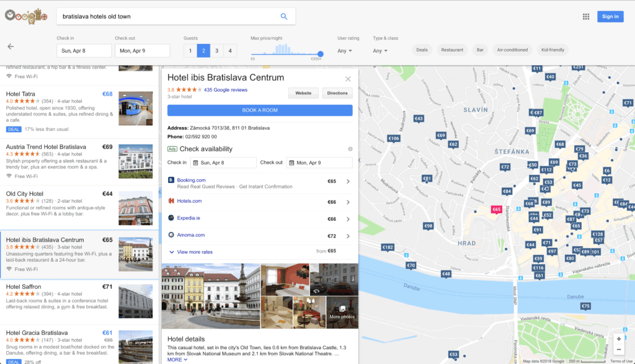The image size is (635, 364).
Task: Select Hotel Tatra listing
Action: pyautogui.click(x=79, y=111)
